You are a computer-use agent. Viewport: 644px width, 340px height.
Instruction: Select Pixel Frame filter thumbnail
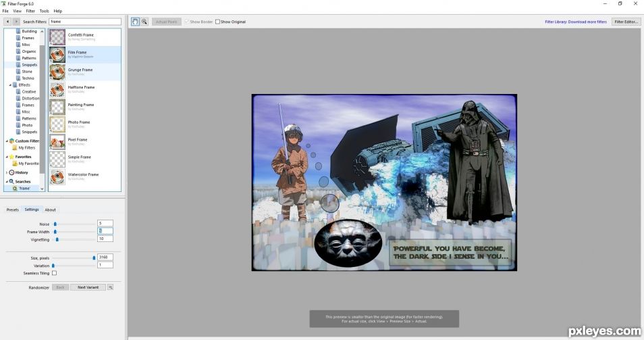57,142
